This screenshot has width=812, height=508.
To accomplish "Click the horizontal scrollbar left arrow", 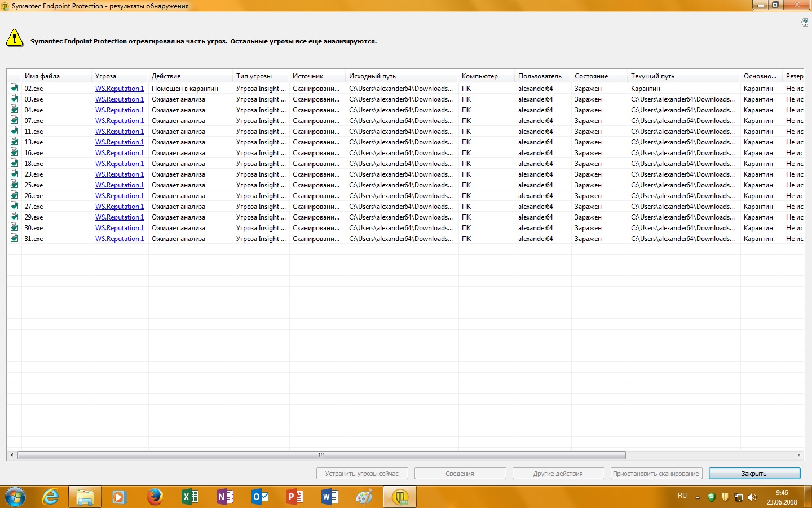I will pos(12,455).
